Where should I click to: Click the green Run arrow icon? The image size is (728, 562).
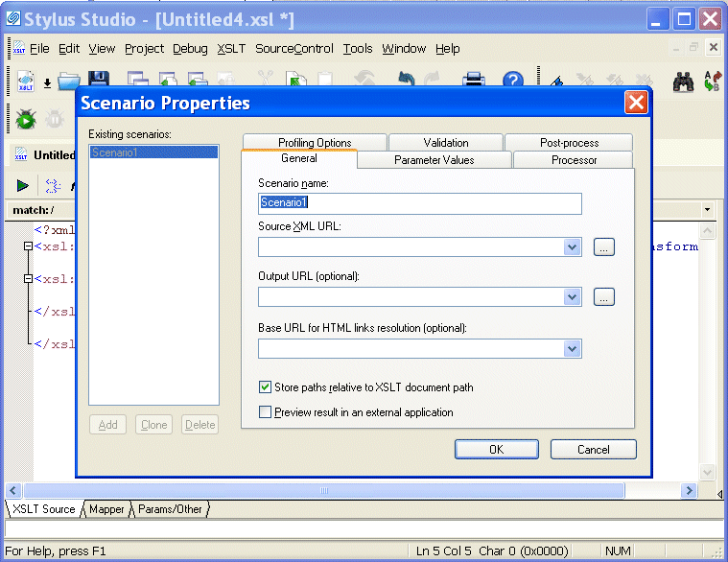[x=23, y=185]
